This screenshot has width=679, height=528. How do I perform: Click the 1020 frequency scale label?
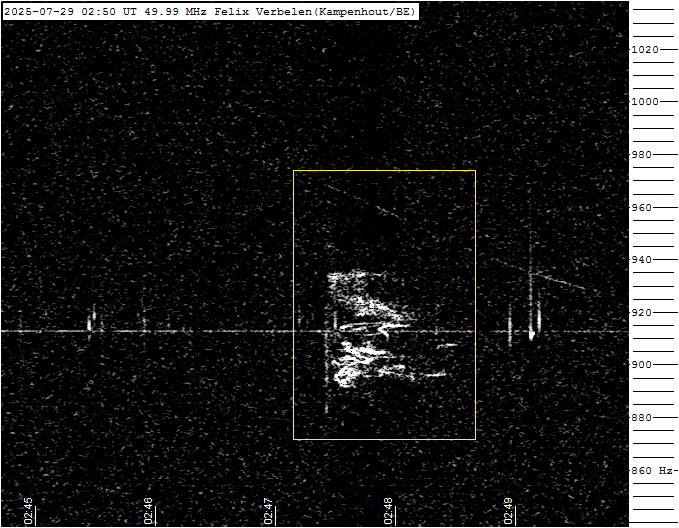(x=645, y=49)
